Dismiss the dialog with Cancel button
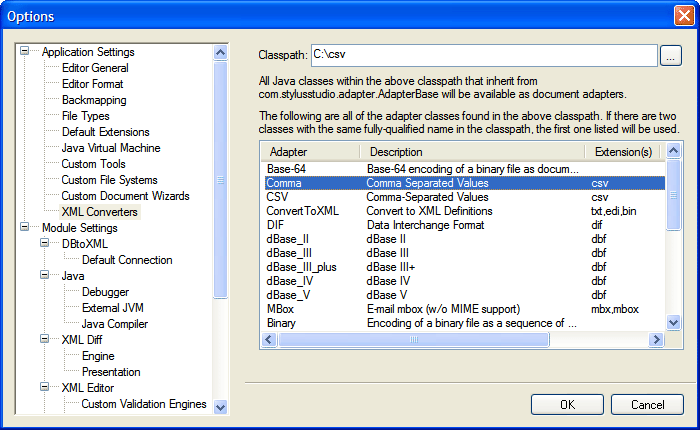Screen dimensions: 700x430 [647, 405]
